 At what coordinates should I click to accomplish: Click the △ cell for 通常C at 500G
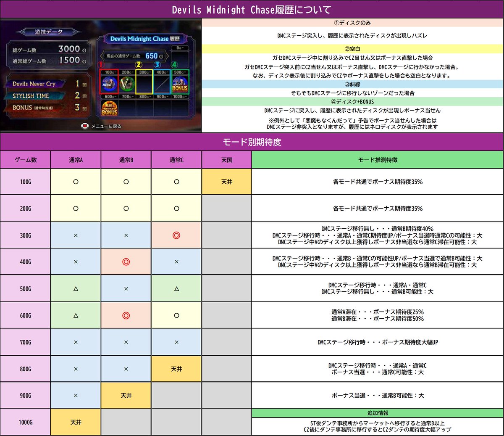pyautogui.click(x=176, y=289)
